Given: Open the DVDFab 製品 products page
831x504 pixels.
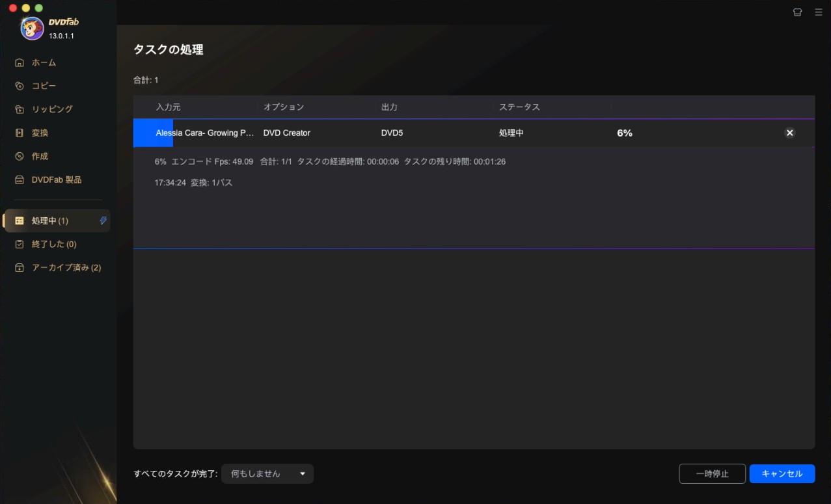Looking at the screenshot, I should click(x=57, y=179).
